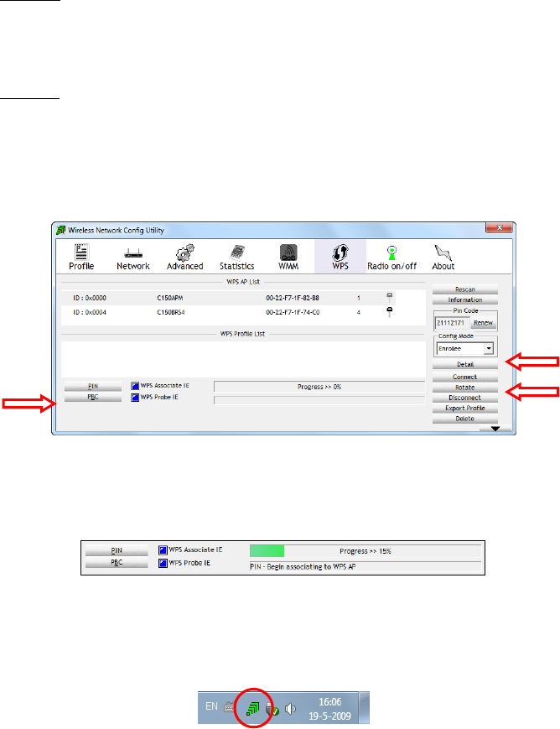Image resolution: width=560 pixels, height=729 pixels.
Task: Toggle WPS Associate IE in progress strip
Action: pyautogui.click(x=163, y=550)
